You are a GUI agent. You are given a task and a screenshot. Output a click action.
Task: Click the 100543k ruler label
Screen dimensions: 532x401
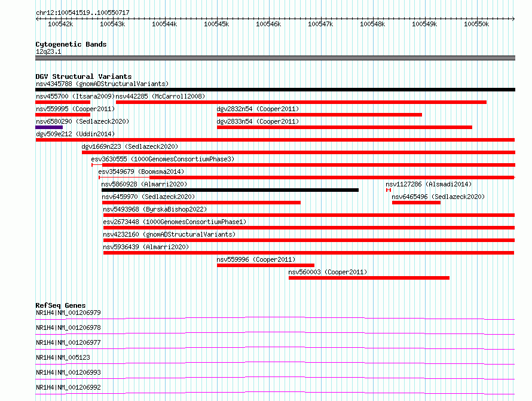[112, 24]
